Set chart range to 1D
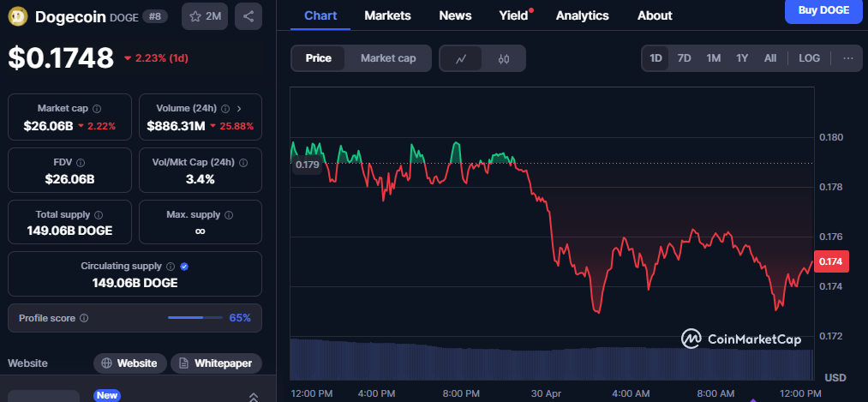 click(x=655, y=58)
